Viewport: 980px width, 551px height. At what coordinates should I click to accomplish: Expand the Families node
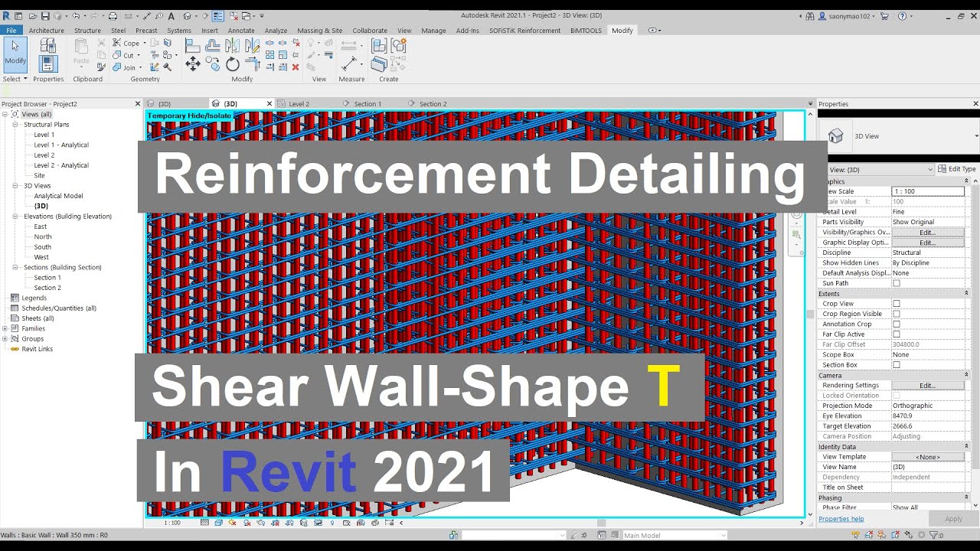click(5, 328)
